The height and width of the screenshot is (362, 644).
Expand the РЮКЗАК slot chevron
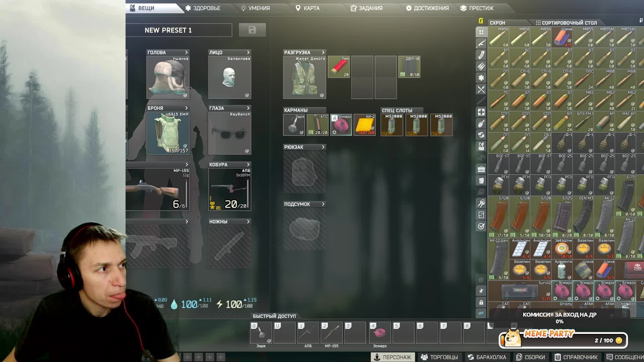(x=323, y=147)
